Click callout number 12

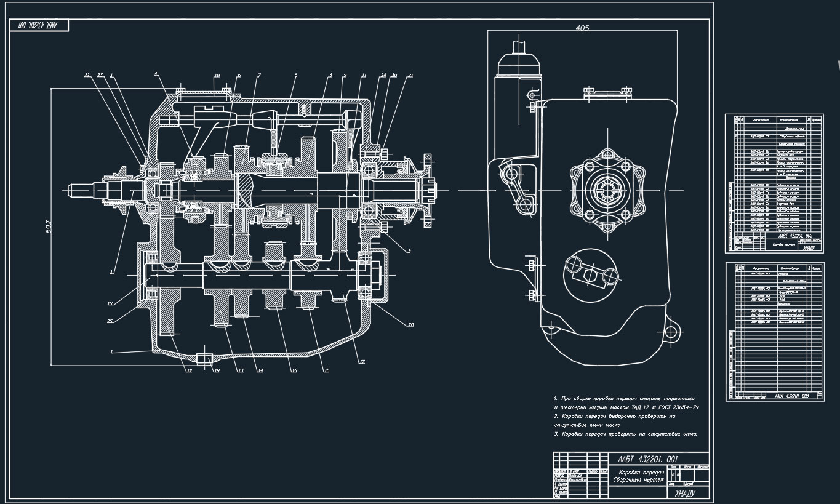pyautogui.click(x=190, y=370)
